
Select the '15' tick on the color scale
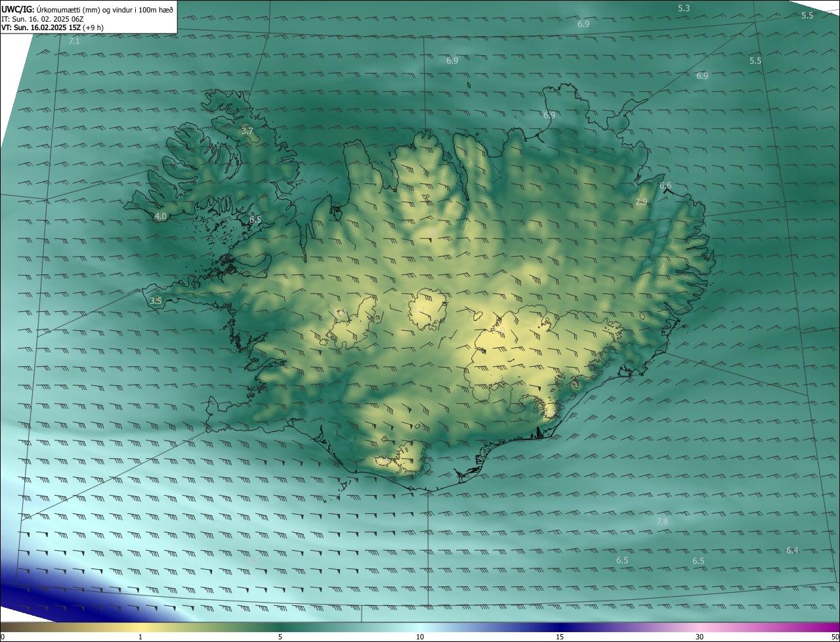[560, 637]
